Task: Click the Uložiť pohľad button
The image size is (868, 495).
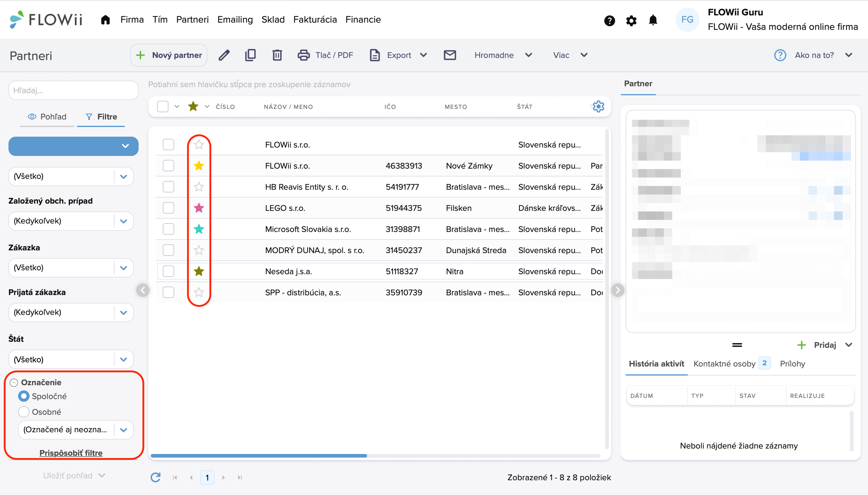Action: [74, 476]
